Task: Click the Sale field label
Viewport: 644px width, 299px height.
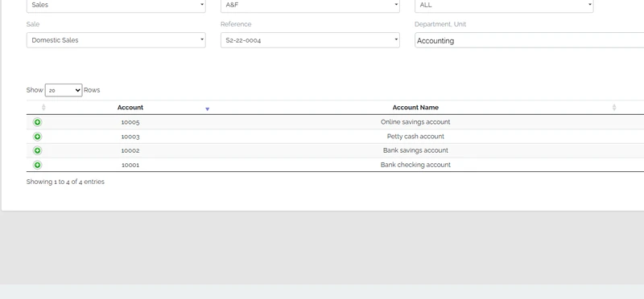Action: (x=33, y=24)
